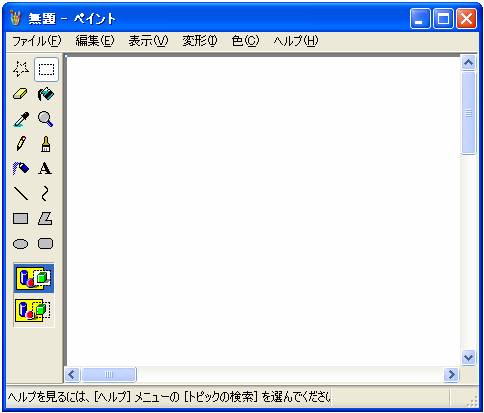The height and width of the screenshot is (413, 484).
Task: Activate the eyedropper Pick Color tool
Action: click(21, 119)
